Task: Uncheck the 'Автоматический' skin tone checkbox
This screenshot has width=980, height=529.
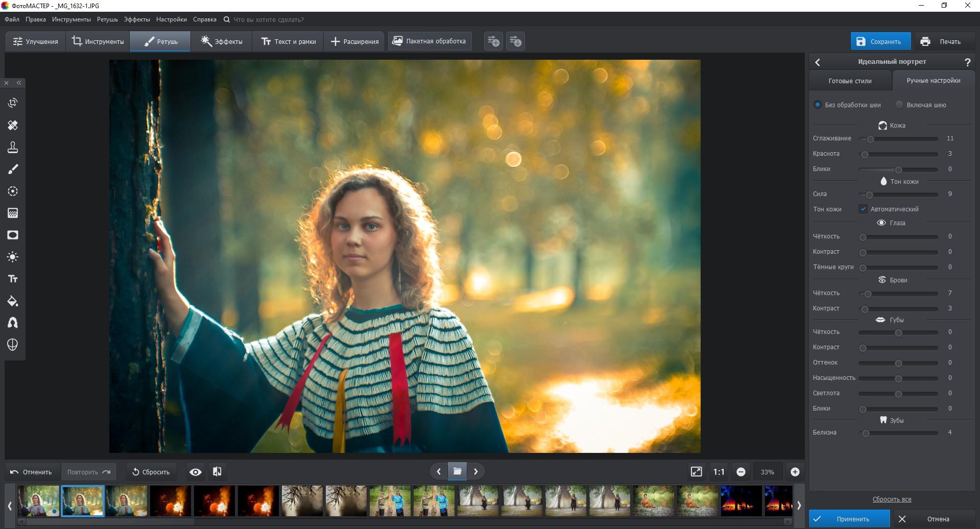Action: click(x=863, y=209)
